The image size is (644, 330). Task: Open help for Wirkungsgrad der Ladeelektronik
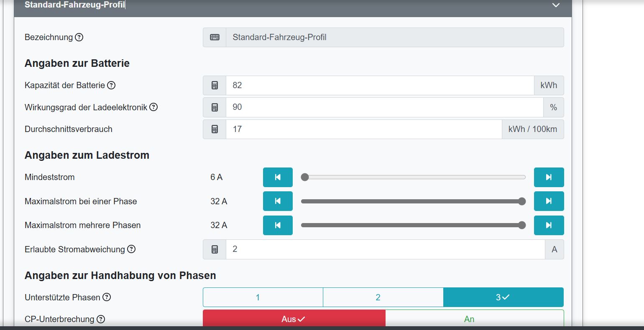click(x=153, y=107)
